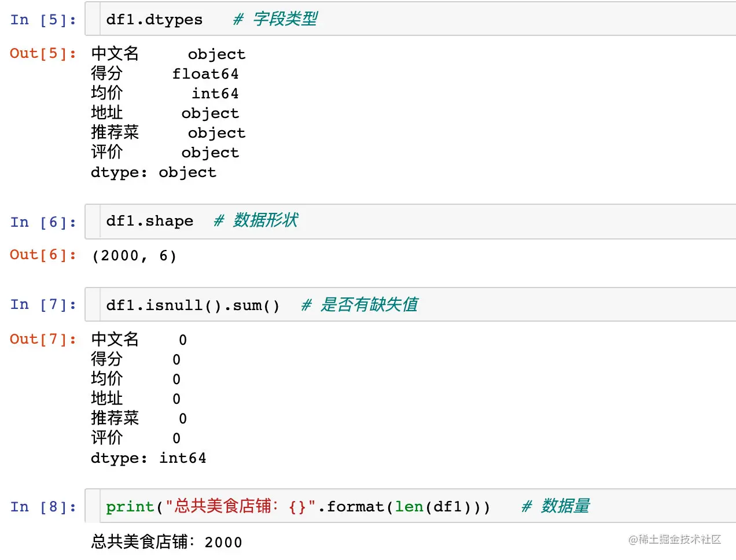Click the df1.isnull().sum() code cell
Screen dimensions: 736x560
pyautogui.click(x=410, y=304)
